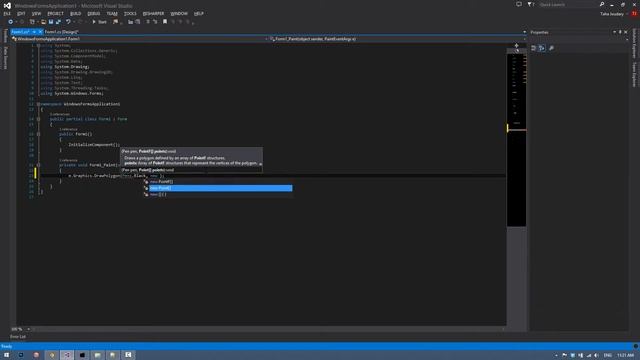Click the 'using System.Windows.Forms;' line

pyautogui.click(x=72, y=93)
